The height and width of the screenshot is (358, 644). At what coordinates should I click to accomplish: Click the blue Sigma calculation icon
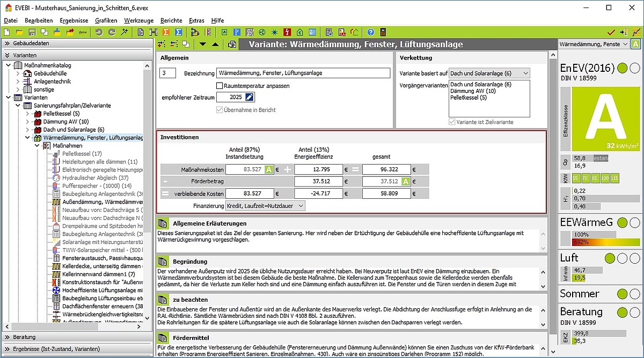coord(179,32)
